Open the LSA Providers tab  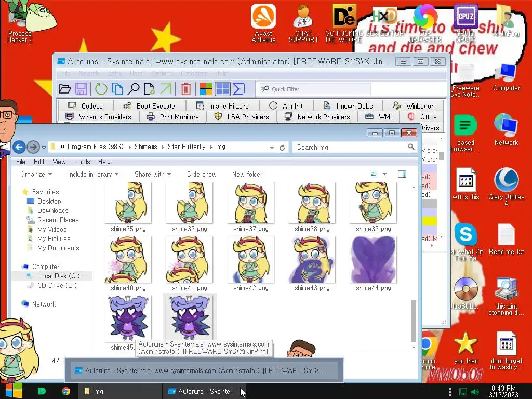click(x=242, y=117)
